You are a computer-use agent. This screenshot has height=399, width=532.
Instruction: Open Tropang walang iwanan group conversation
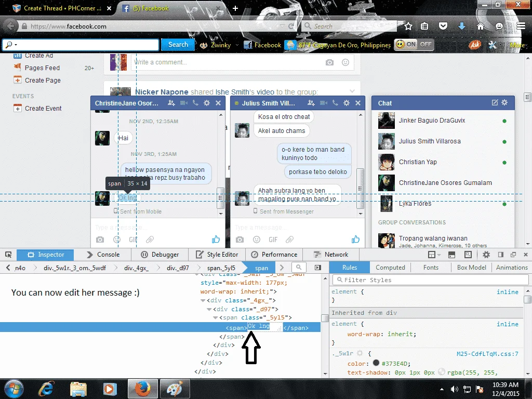click(443, 241)
